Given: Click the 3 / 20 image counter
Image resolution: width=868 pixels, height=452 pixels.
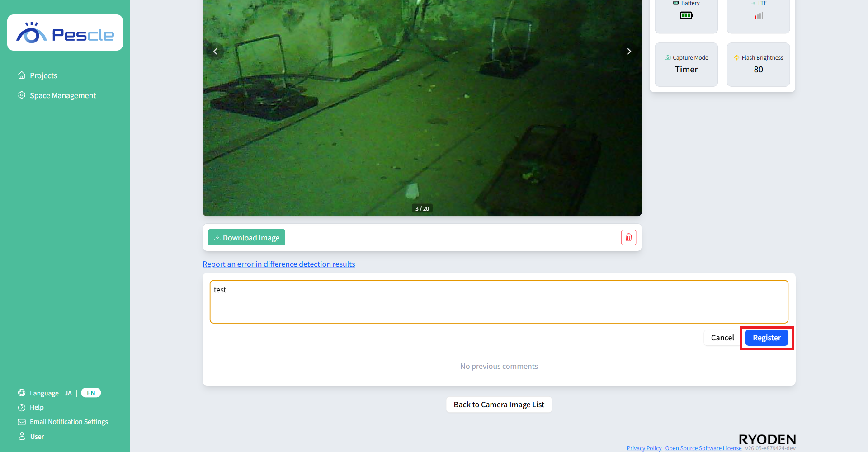Looking at the screenshot, I should coord(422,208).
